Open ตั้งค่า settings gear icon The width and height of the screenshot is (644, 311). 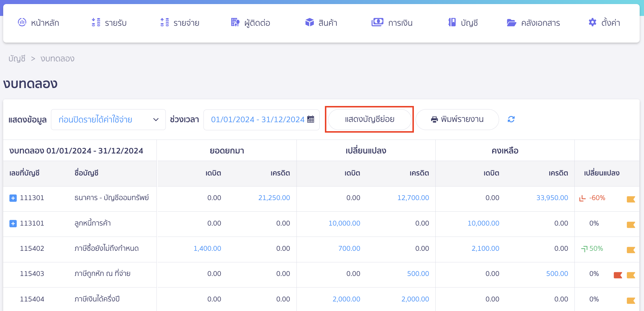click(x=592, y=22)
